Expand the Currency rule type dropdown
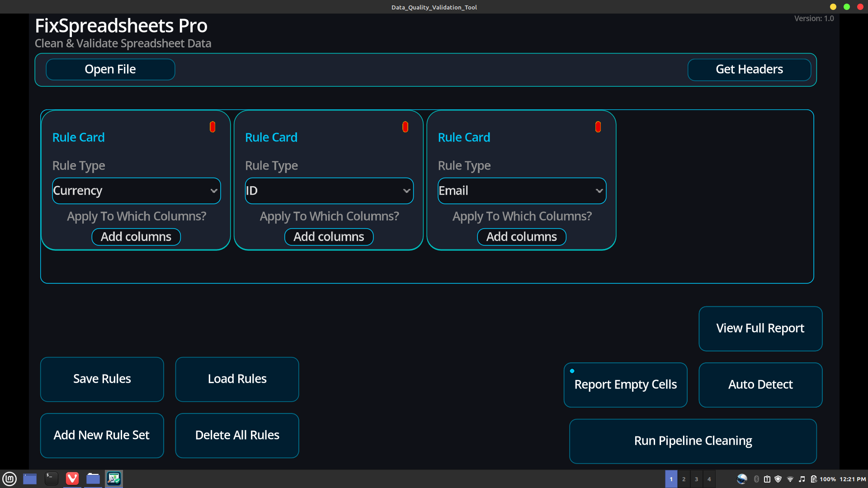Screen dimensions: 868x488 [137, 191]
